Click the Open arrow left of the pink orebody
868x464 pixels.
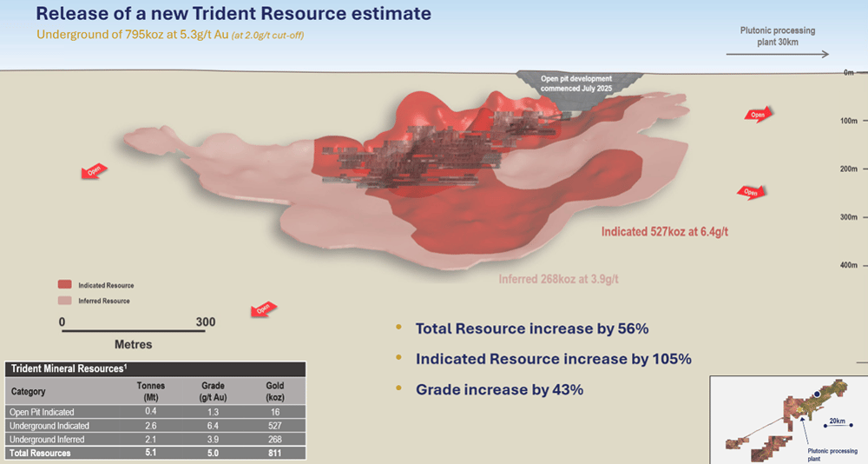tap(94, 171)
